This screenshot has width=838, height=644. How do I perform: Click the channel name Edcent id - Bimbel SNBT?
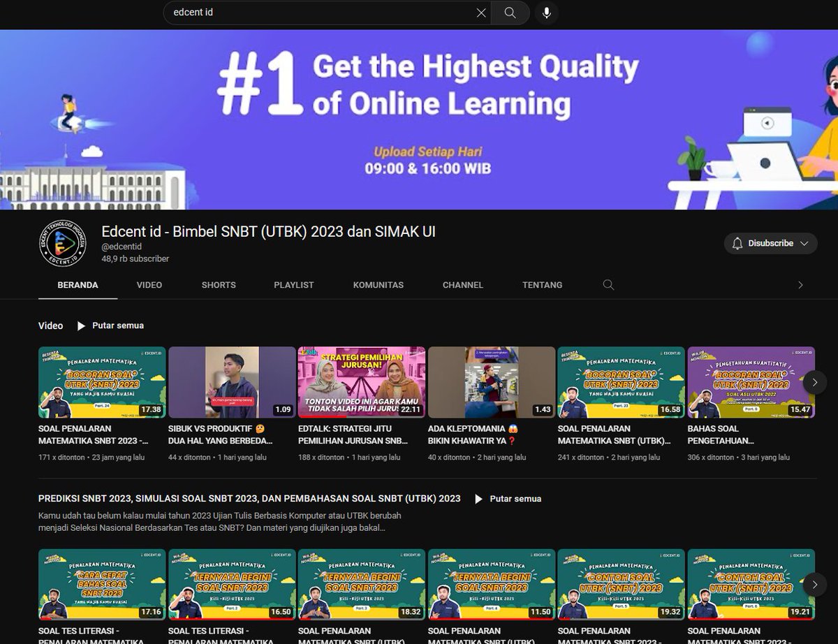[x=269, y=231]
